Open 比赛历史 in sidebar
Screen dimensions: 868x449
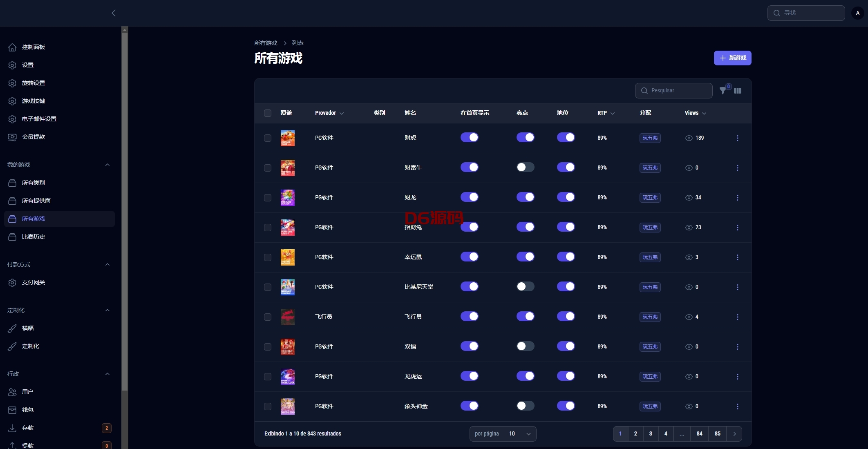59,237
